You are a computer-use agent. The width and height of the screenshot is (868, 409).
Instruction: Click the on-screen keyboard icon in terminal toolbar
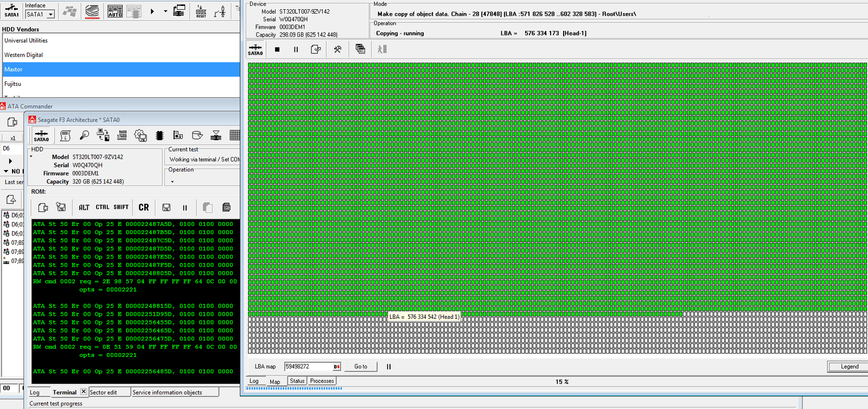coord(227,207)
